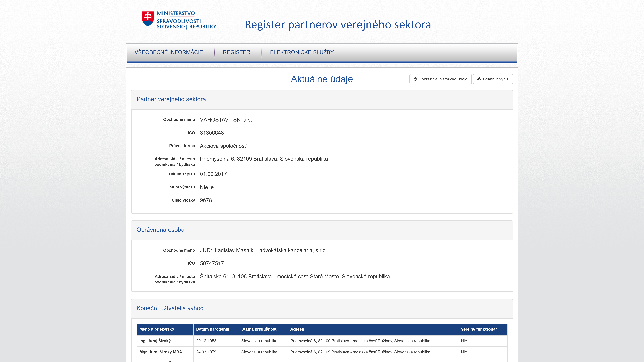644x362 pixels.
Task: Open the VŠEOBECNÉ INFORMÁCIE menu
Action: tap(169, 52)
